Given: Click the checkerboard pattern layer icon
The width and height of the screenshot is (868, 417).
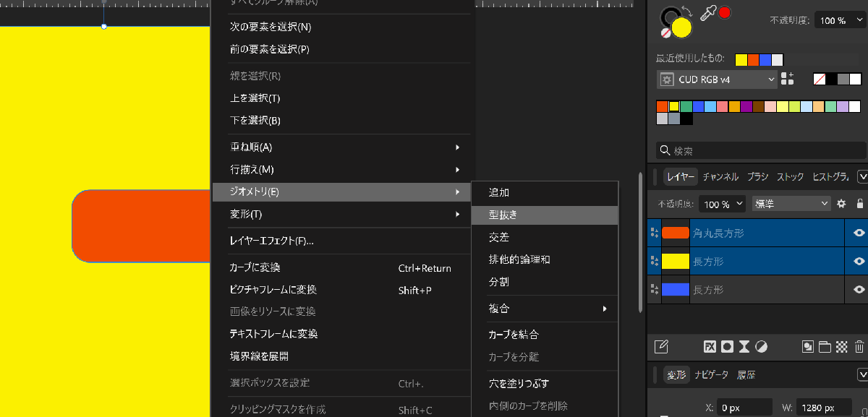Looking at the screenshot, I should coord(841,346).
